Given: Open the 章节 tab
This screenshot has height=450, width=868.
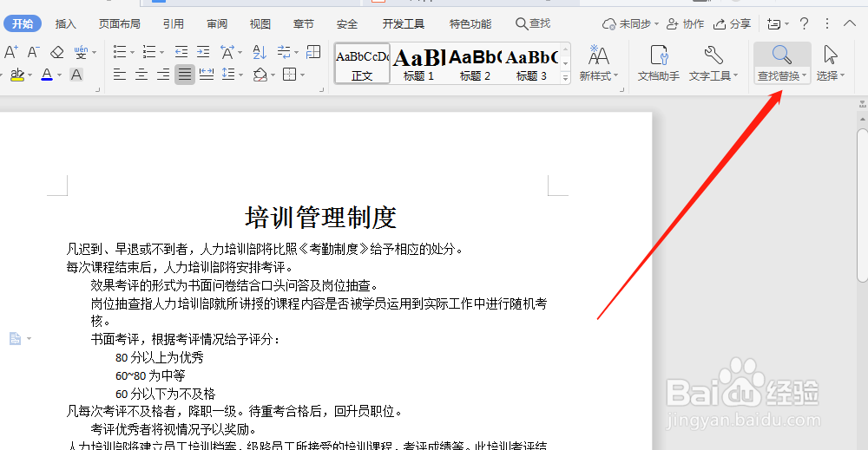Looking at the screenshot, I should tap(303, 23).
